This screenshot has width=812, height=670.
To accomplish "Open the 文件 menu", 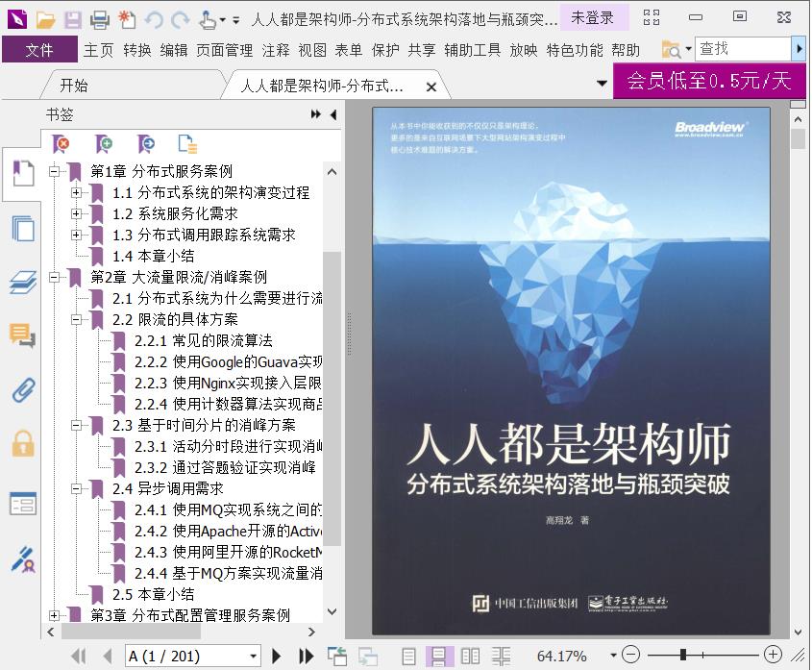I will point(39,50).
